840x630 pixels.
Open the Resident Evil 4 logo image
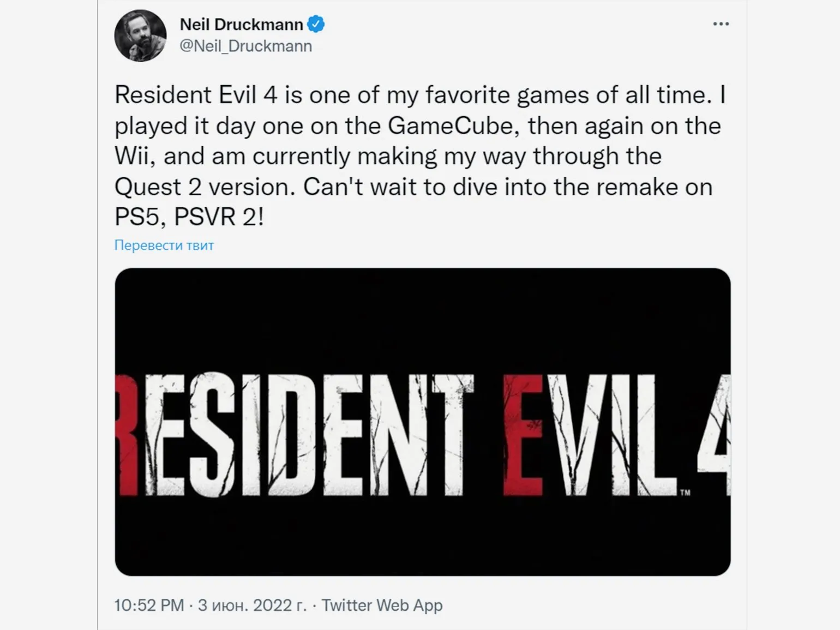tap(422, 422)
